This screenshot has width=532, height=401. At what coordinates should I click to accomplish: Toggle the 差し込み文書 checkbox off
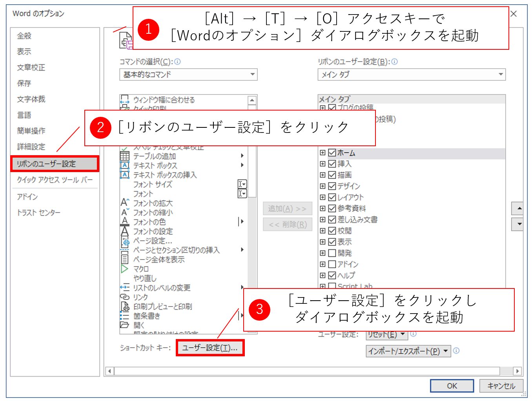[x=332, y=220]
